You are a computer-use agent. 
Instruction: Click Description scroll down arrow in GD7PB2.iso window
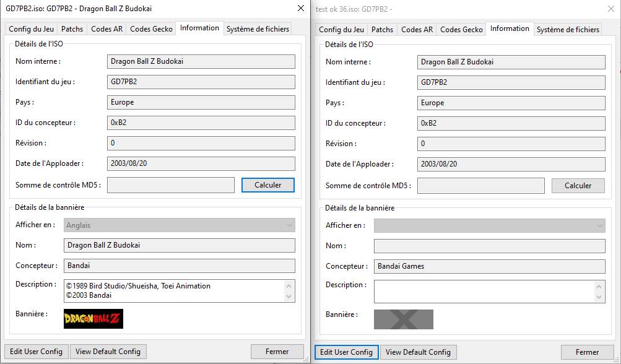point(289,297)
